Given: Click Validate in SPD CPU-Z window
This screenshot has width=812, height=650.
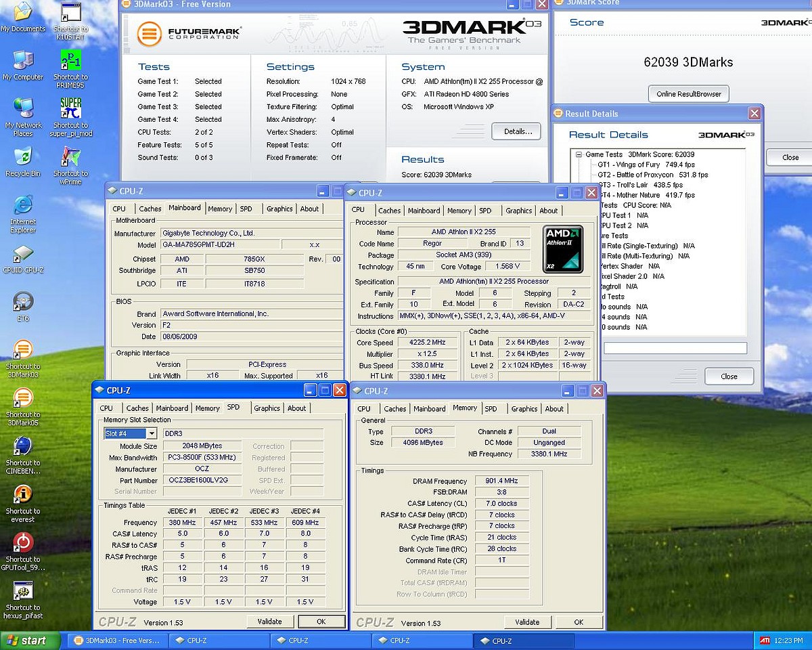Looking at the screenshot, I should [x=269, y=622].
